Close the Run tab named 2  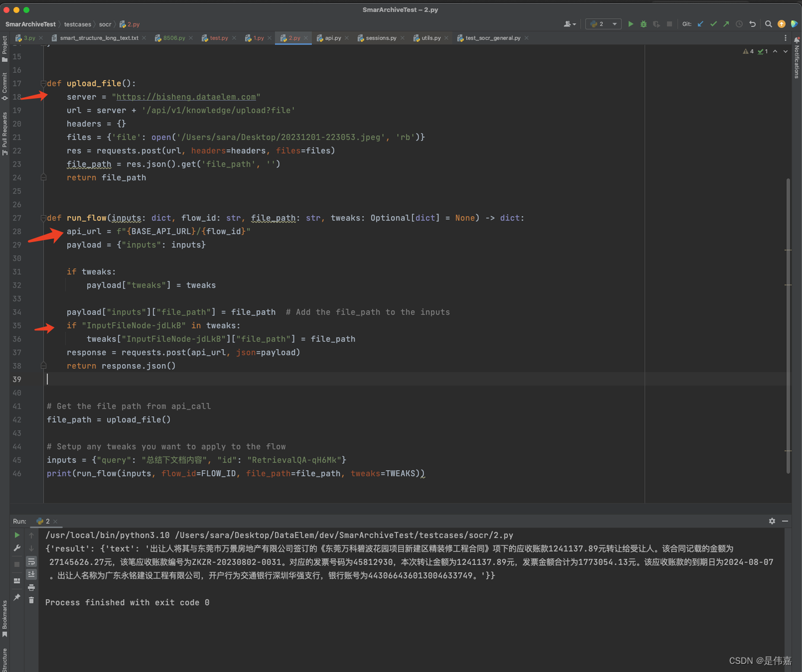(55, 522)
